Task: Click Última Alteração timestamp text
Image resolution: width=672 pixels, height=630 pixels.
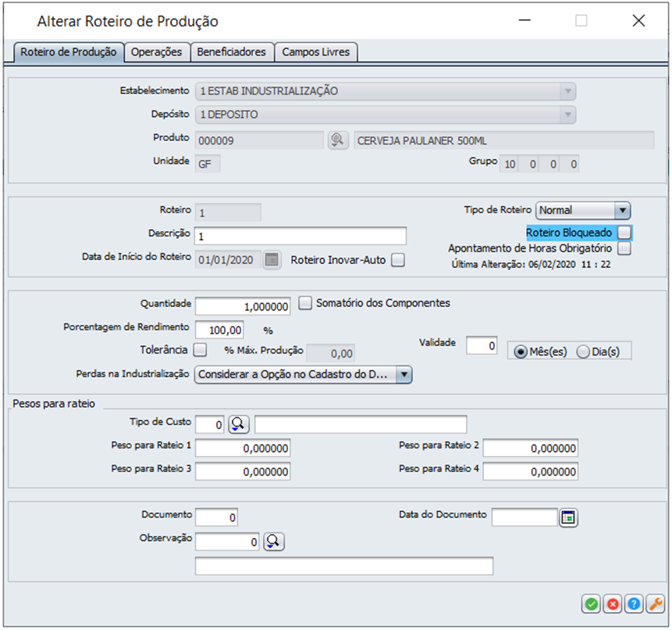Action: pyautogui.click(x=531, y=265)
